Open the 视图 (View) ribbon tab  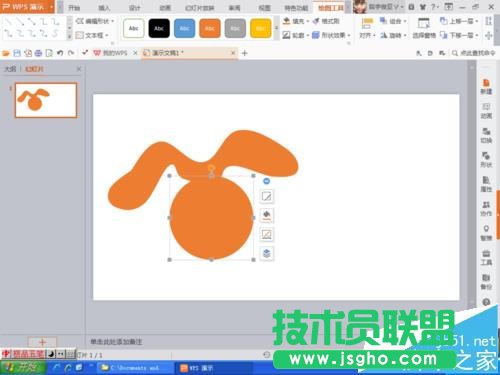coord(264,8)
